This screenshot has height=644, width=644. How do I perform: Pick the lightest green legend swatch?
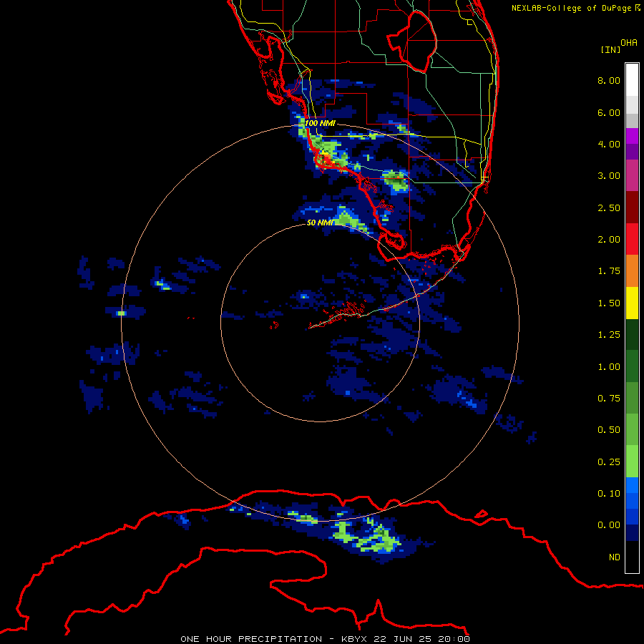point(632,462)
